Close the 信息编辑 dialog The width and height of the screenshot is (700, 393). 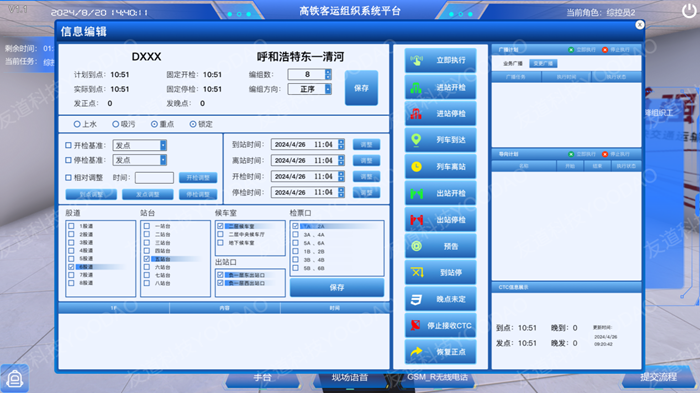(x=640, y=25)
